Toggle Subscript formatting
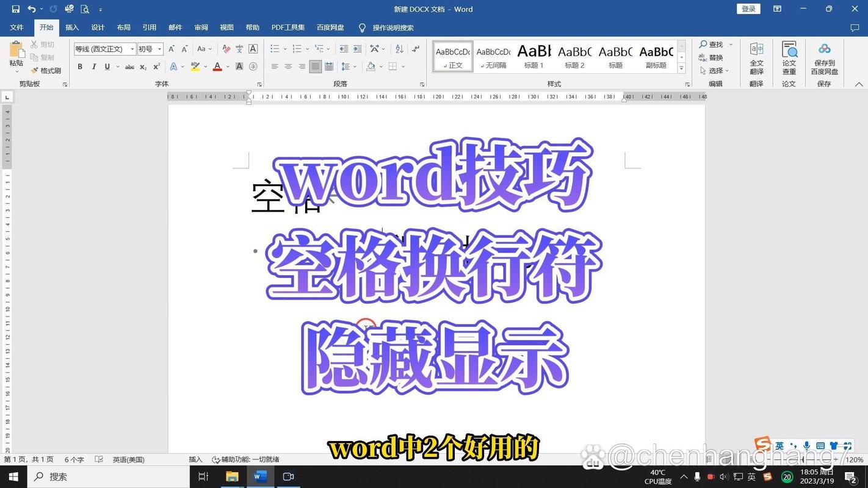Viewport: 868px width, 488px height. (143, 66)
